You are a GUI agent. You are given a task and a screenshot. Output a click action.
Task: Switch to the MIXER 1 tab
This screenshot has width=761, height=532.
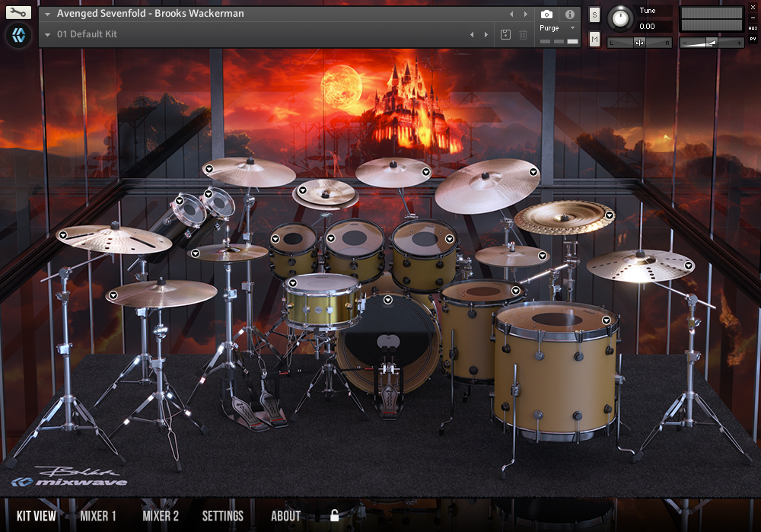tap(97, 515)
